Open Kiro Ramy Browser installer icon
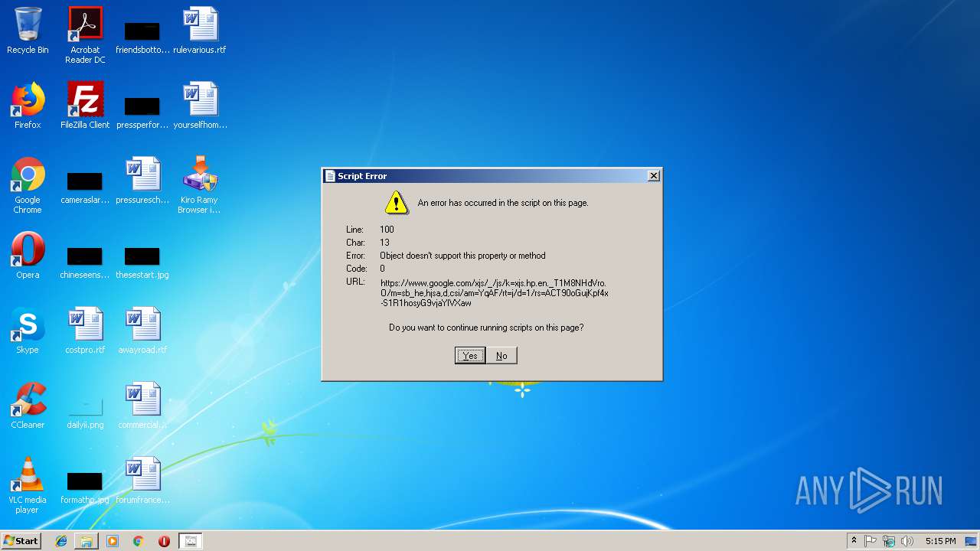The image size is (980, 551). coord(200,186)
